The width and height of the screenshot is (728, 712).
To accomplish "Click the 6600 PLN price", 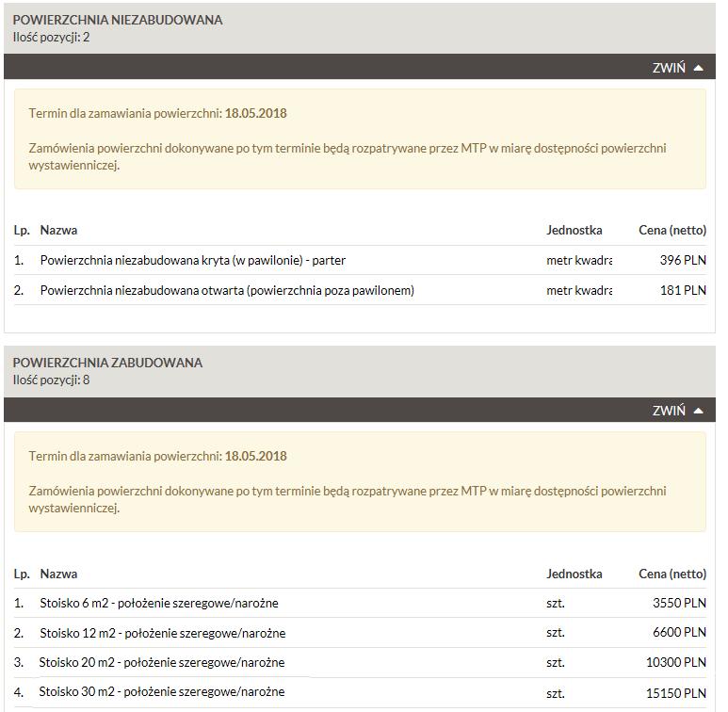I will [x=679, y=632].
